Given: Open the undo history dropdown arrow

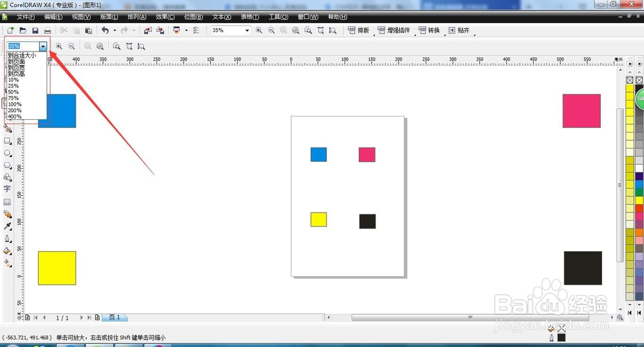Looking at the screenshot, I should pos(115,30).
